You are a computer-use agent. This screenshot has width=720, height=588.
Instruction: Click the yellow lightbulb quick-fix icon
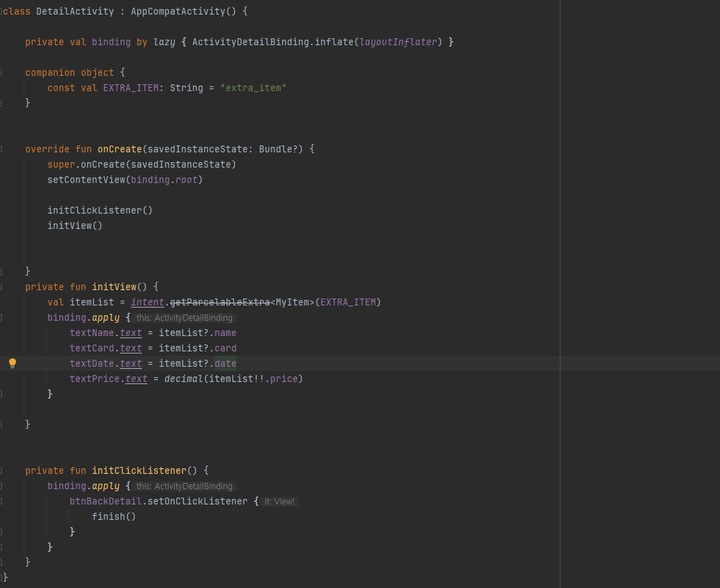[x=13, y=363]
